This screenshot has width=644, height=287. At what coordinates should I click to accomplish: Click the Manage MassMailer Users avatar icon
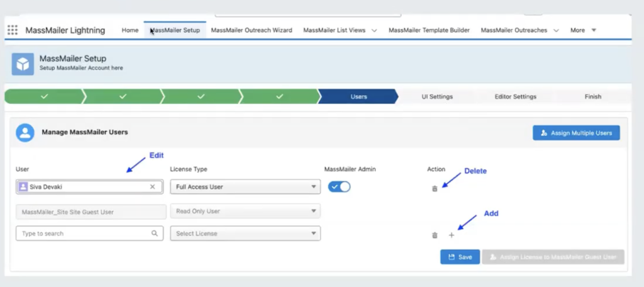point(25,133)
